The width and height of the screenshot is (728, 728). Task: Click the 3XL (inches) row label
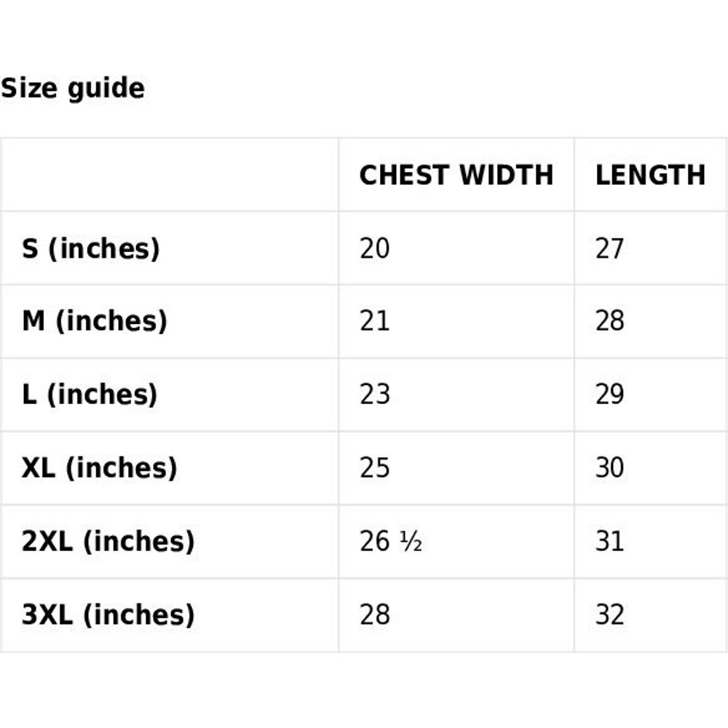(x=108, y=615)
